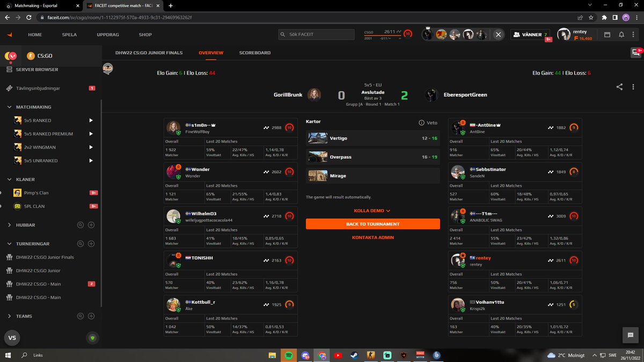Click KONTAKTA ADMIN link

click(x=373, y=238)
